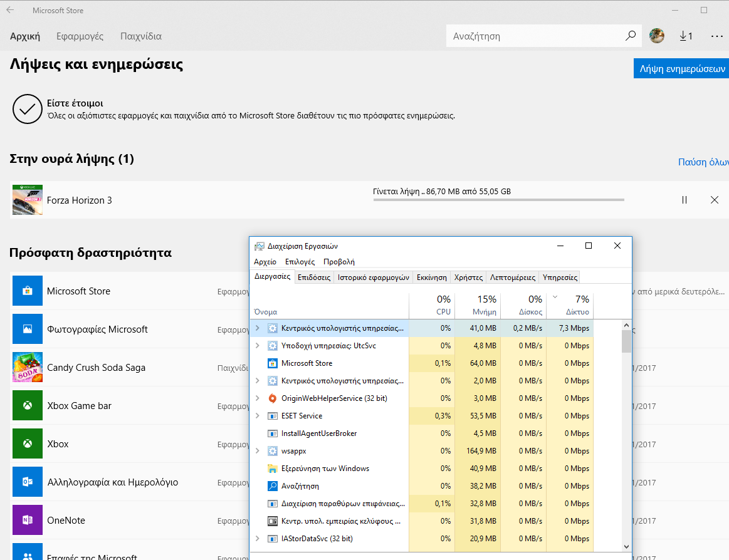This screenshot has width=729, height=560.
Task: Click the Candy Crush Soda Saga icon
Action: (28, 367)
